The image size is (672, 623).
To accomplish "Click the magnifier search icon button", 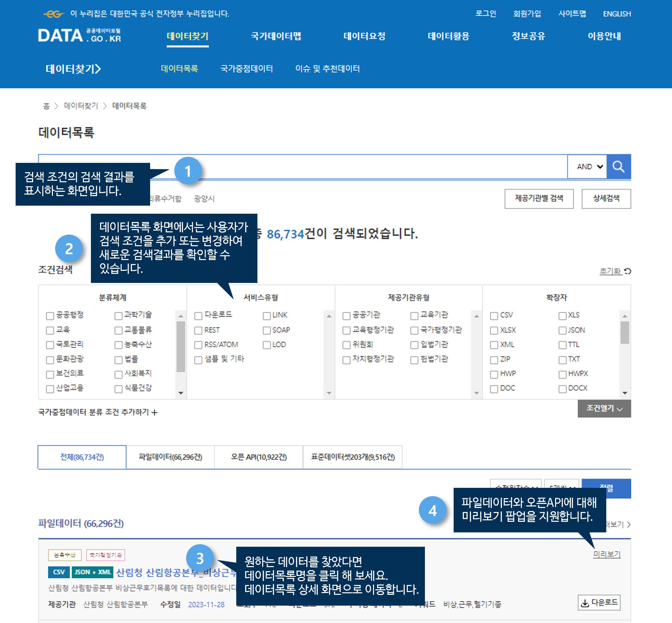I will 618,167.
